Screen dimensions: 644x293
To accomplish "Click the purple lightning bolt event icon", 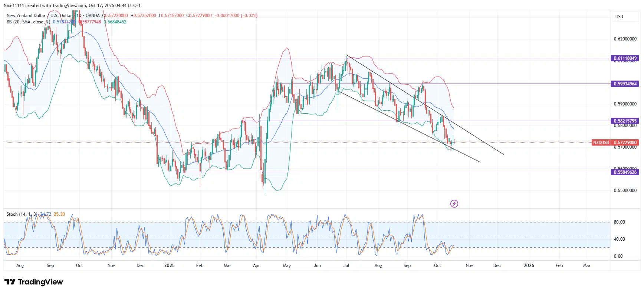I will click(x=454, y=204).
